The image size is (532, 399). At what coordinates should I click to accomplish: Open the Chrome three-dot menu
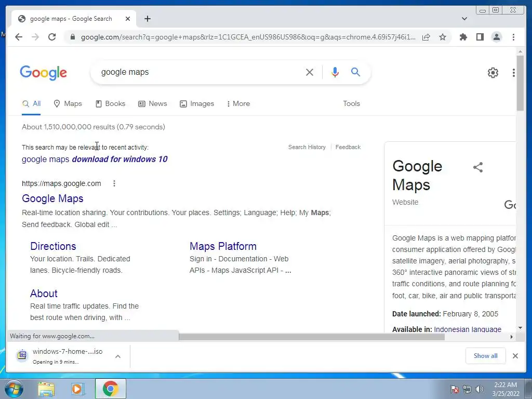point(513,37)
